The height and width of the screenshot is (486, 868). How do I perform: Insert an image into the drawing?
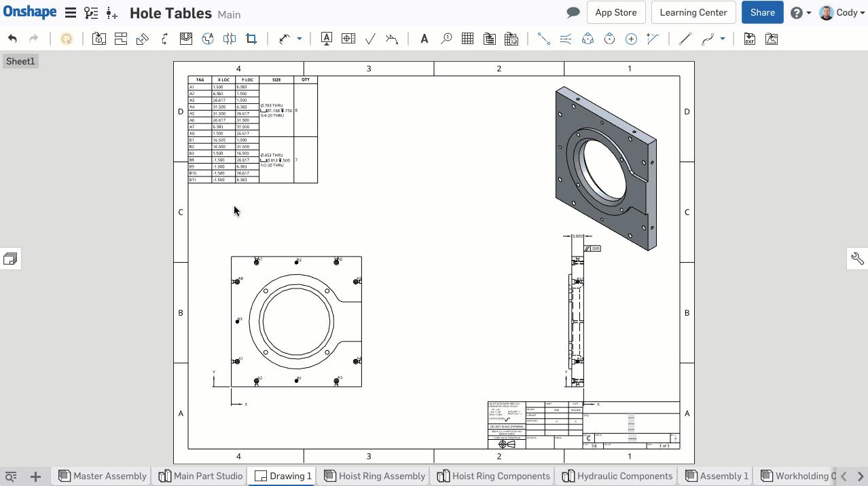pyautogui.click(x=771, y=39)
